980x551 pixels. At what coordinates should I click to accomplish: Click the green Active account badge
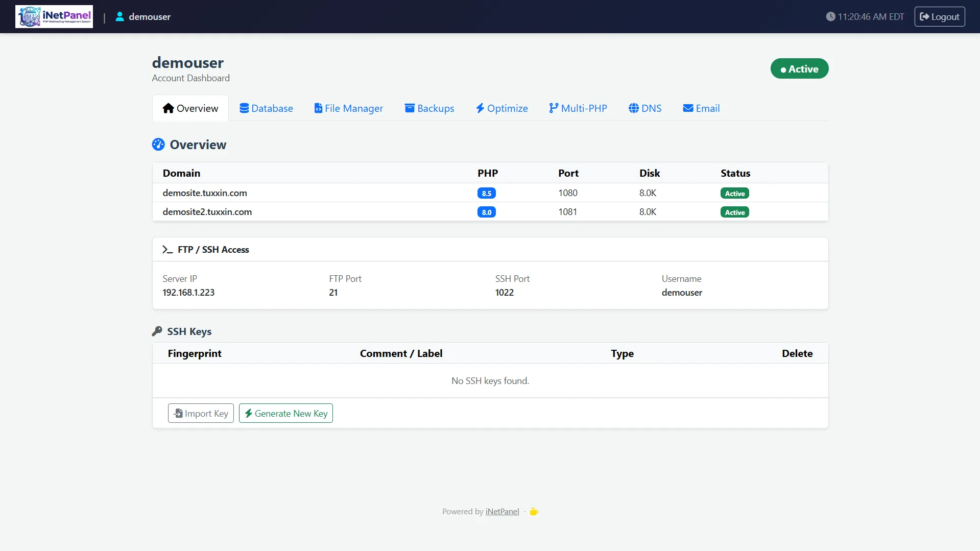799,68
